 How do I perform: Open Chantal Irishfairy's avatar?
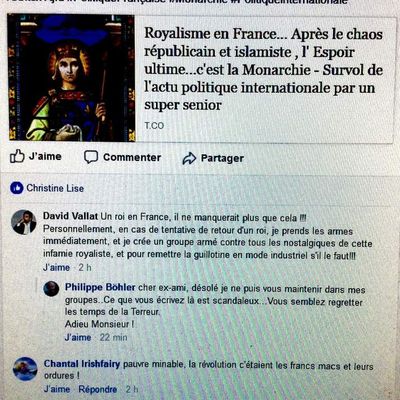click(x=25, y=369)
